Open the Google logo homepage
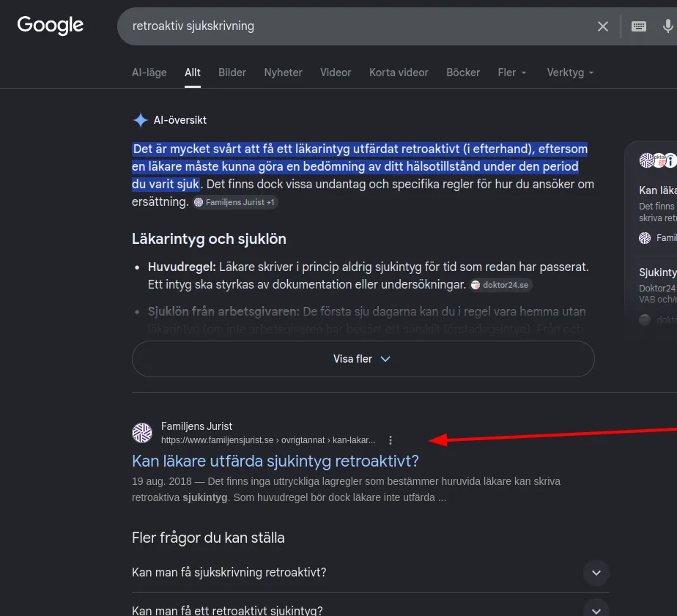Screen dimensions: 677x616 coord(50,25)
